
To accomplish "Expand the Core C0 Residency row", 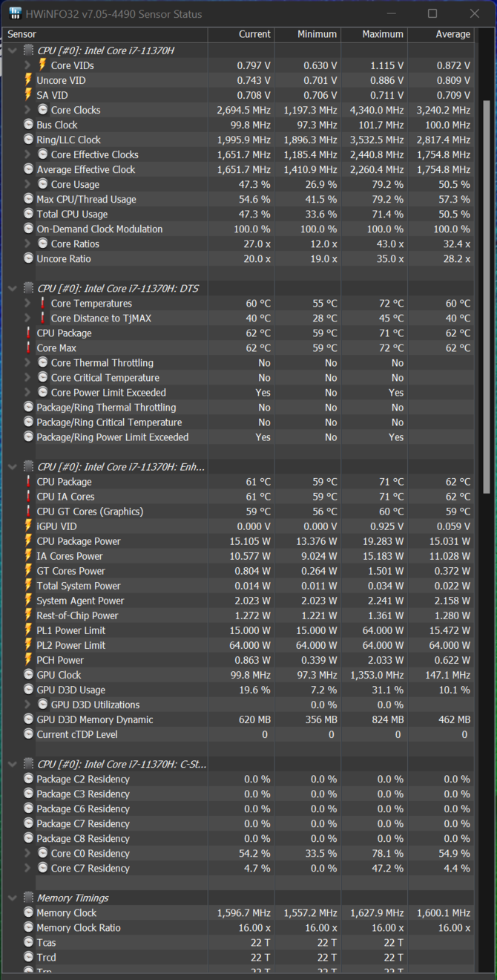I will tap(27, 853).
